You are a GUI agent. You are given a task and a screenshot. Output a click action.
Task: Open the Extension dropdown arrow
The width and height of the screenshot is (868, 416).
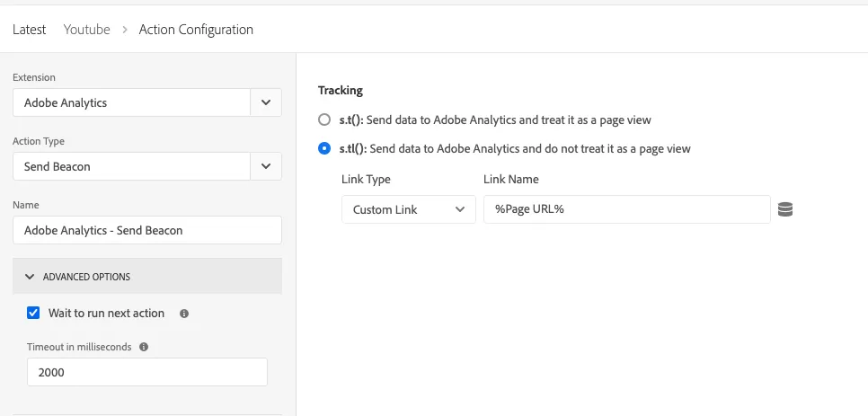click(x=266, y=102)
